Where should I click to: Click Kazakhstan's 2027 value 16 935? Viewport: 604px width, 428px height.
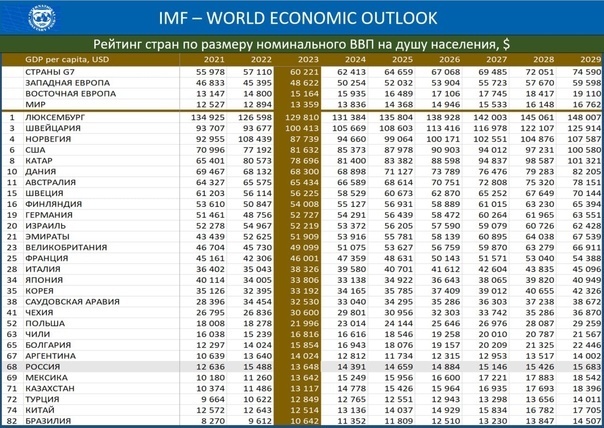(492, 388)
